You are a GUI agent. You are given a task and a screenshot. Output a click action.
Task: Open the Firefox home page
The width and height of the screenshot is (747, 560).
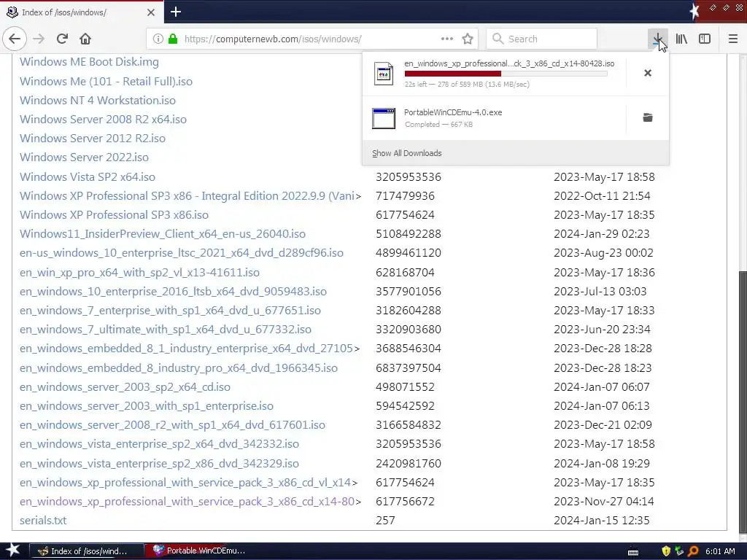tap(85, 39)
